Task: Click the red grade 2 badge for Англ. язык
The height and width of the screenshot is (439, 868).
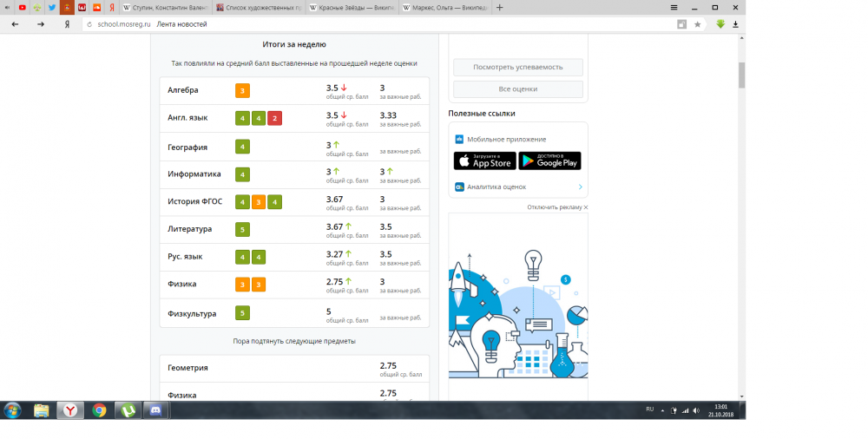Action: click(274, 118)
